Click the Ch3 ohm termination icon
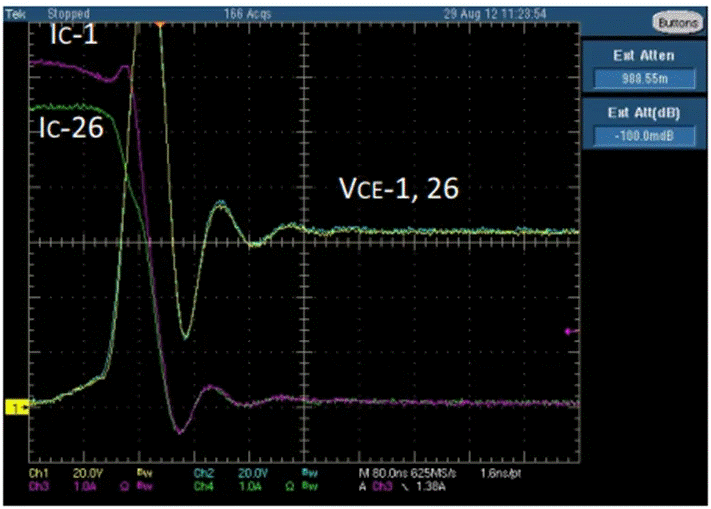Screen dimensions: 711x509 click(124, 486)
